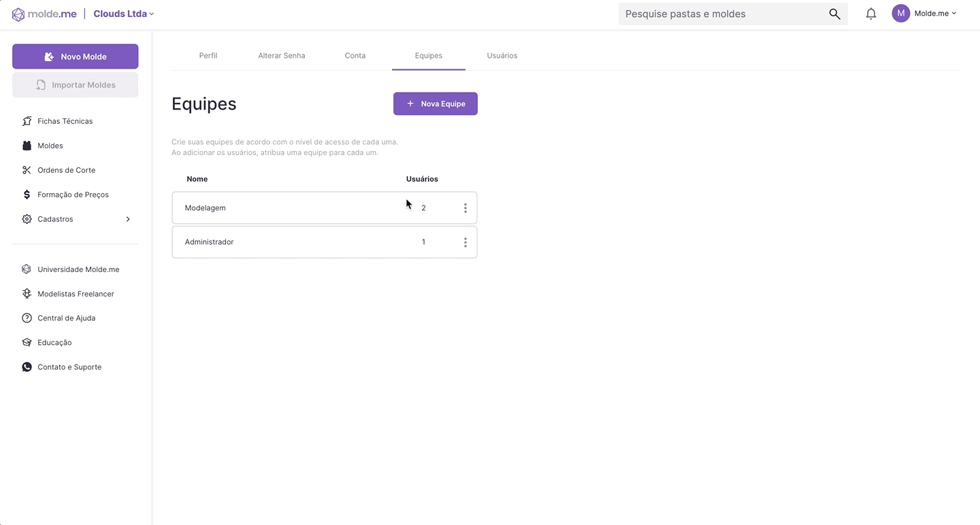This screenshot has width=980, height=525.
Task: Open the Molde.me user account menu
Action: click(x=925, y=14)
